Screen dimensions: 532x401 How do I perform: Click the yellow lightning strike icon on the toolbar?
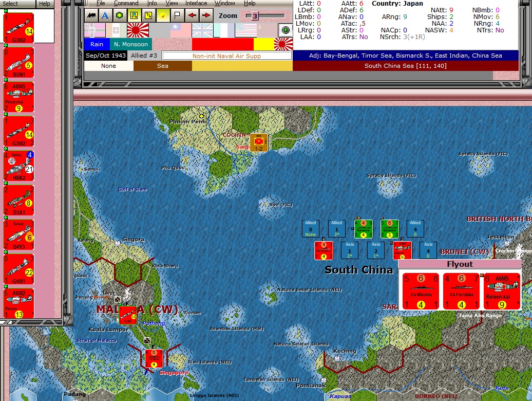tap(162, 15)
